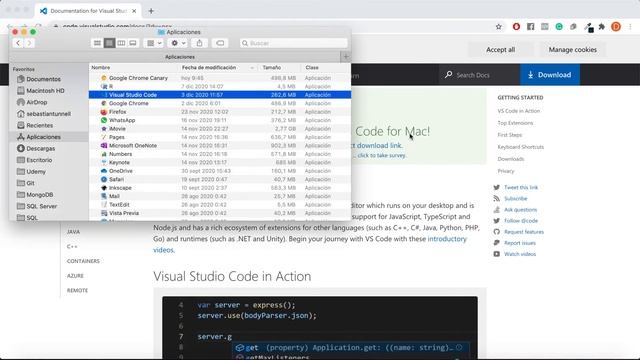Image resolution: width=640 pixels, height=360 pixels.
Task: Select Vista Previa app in list
Action: (220, 213)
